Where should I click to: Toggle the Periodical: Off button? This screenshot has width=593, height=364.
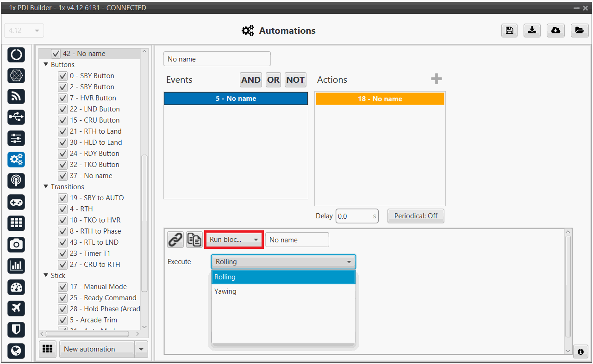click(415, 216)
